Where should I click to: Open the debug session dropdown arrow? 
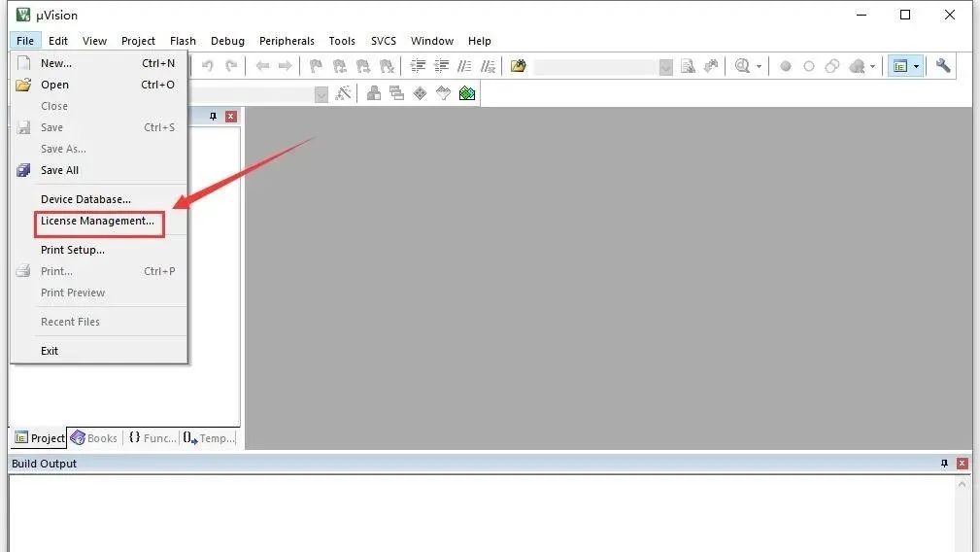759,66
